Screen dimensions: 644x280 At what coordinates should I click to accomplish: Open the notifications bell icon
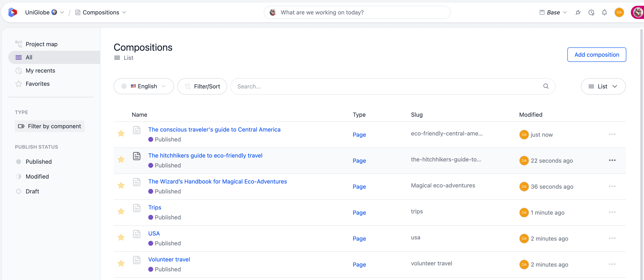point(604,12)
